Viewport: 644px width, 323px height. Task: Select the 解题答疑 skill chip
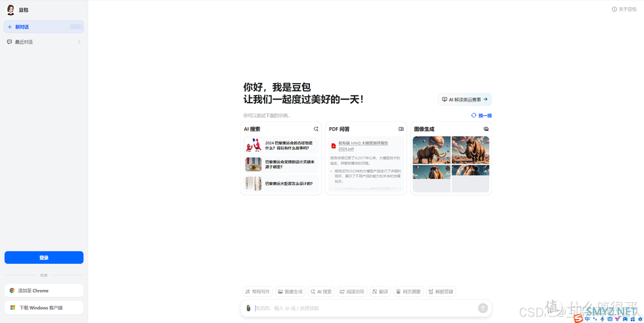coord(441,292)
